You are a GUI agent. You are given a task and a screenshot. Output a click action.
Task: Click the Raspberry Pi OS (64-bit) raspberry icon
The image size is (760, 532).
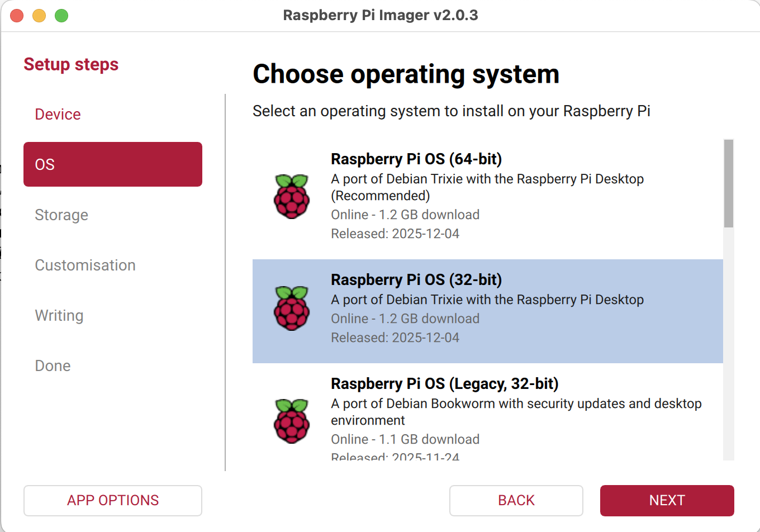(x=292, y=196)
